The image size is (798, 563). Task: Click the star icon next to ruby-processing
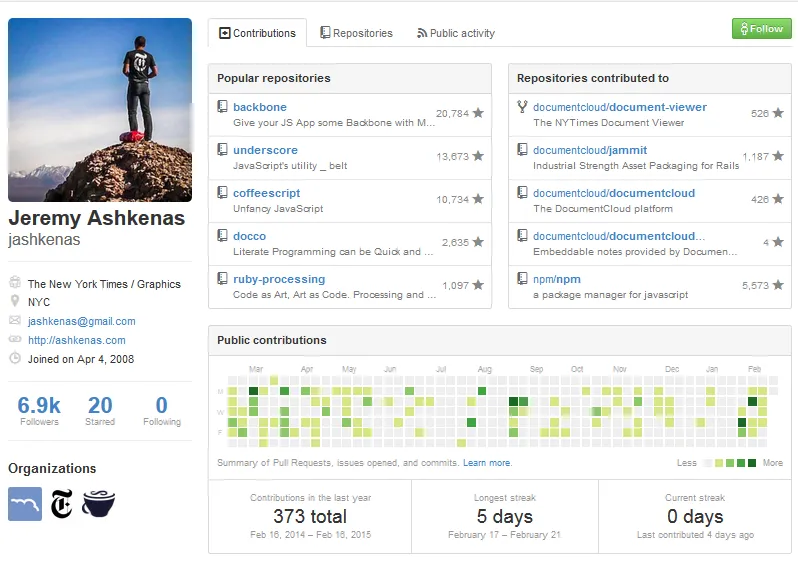pos(478,285)
